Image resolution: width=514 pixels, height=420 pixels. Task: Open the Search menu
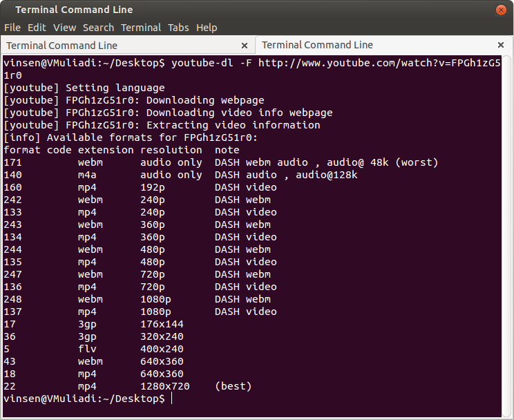click(98, 28)
